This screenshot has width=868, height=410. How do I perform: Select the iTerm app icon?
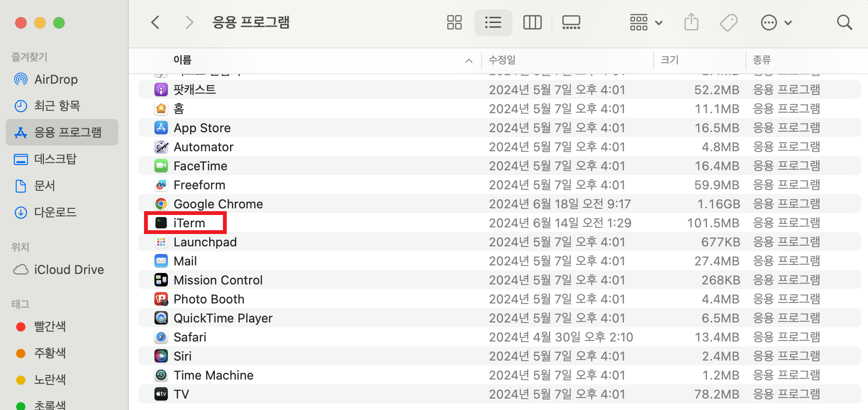point(161,223)
